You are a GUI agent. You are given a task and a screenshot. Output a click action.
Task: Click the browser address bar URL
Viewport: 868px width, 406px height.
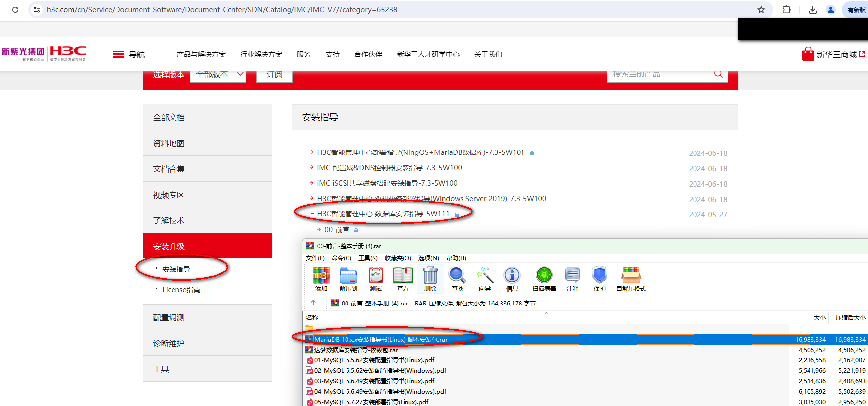(x=222, y=10)
